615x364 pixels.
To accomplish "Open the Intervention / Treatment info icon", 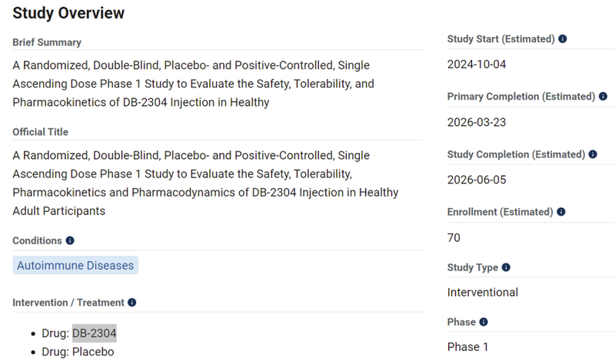I will pyautogui.click(x=131, y=303).
